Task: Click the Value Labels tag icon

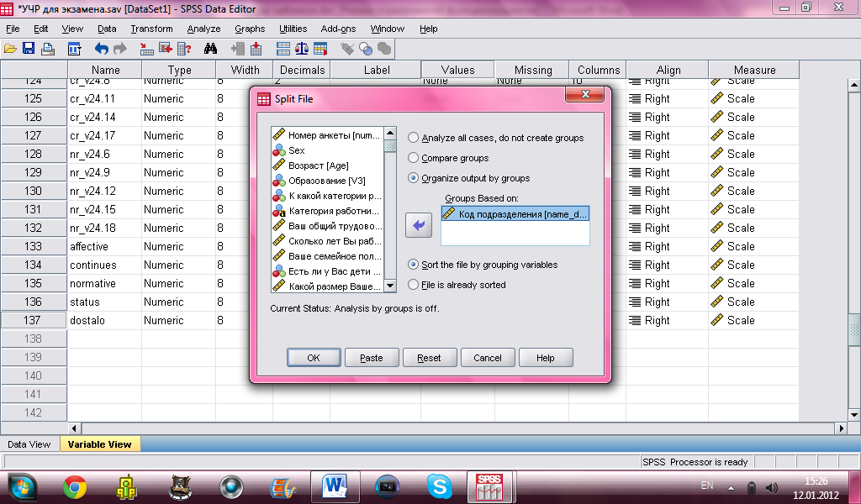Action: pyautogui.click(x=347, y=49)
